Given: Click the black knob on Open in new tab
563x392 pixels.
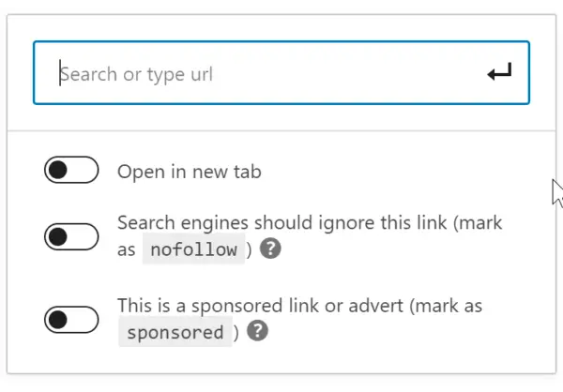Looking at the screenshot, I should pyautogui.click(x=58, y=170).
